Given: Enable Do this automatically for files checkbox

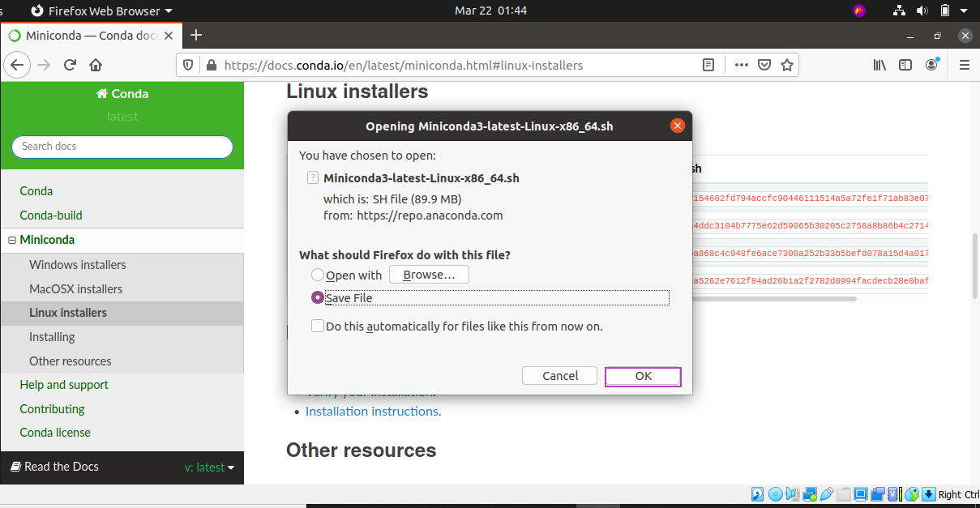Looking at the screenshot, I should [x=318, y=327].
